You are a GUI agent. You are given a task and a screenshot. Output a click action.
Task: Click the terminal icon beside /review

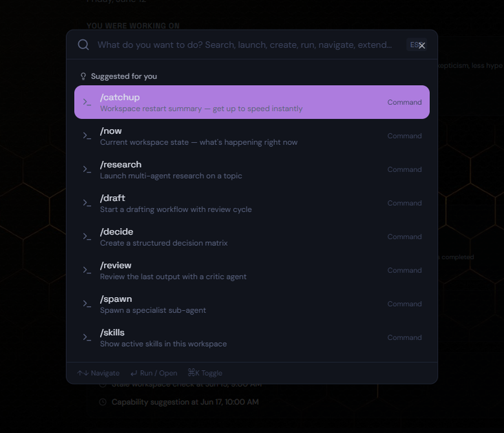(x=87, y=270)
